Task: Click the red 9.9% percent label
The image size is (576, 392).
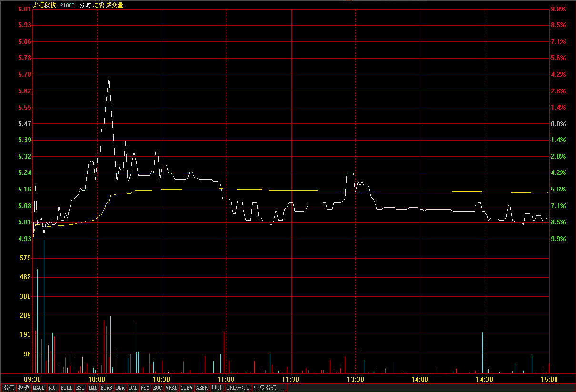Action: [558, 9]
